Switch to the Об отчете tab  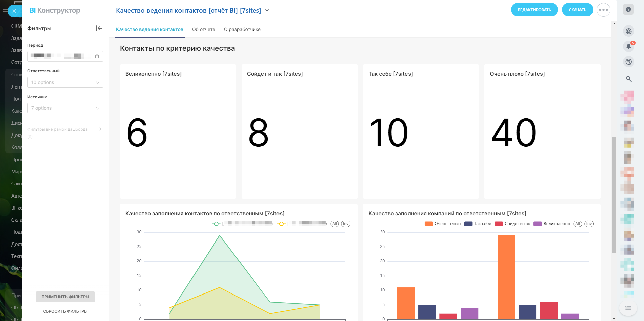point(204,30)
